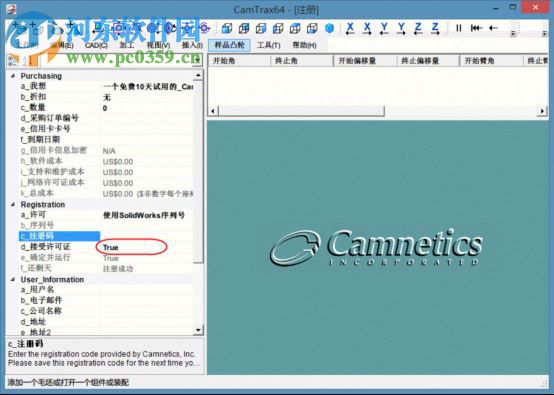The image size is (554, 395).
Task: Maximize the CamTrax64 window
Action: [513, 7]
